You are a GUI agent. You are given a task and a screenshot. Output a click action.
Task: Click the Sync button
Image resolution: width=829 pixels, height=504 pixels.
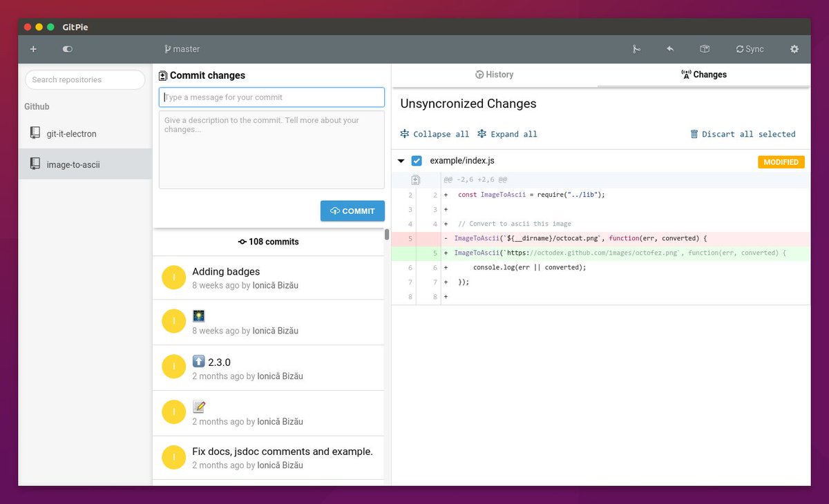pyautogui.click(x=750, y=49)
